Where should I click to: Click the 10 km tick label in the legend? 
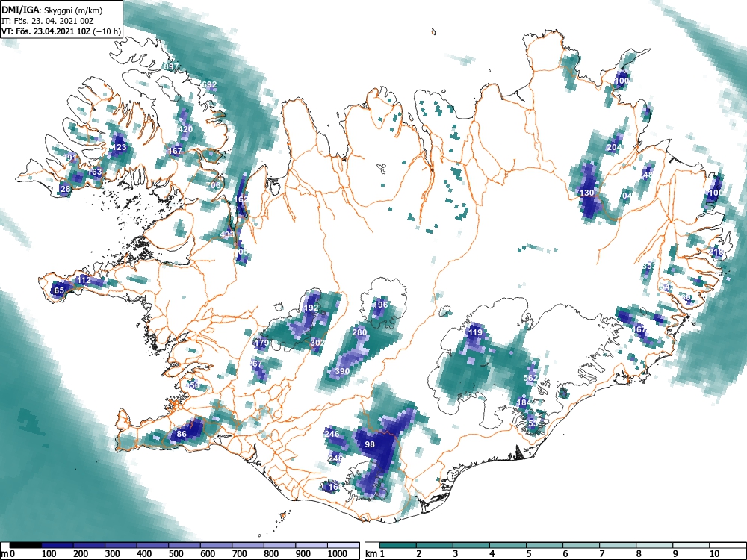tap(713, 554)
